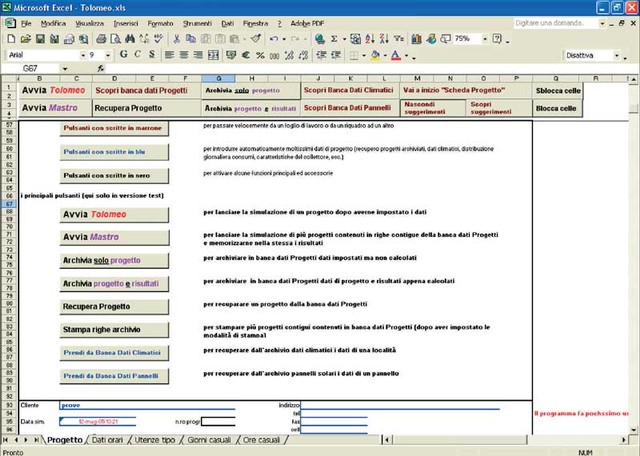Screen dimensions: 640x456
Task: Copy selection using the Copy icon
Action: tap(191, 39)
